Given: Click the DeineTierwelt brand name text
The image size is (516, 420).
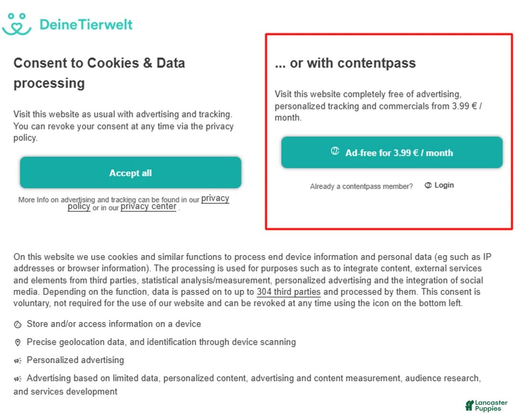Looking at the screenshot, I should click(86, 24).
